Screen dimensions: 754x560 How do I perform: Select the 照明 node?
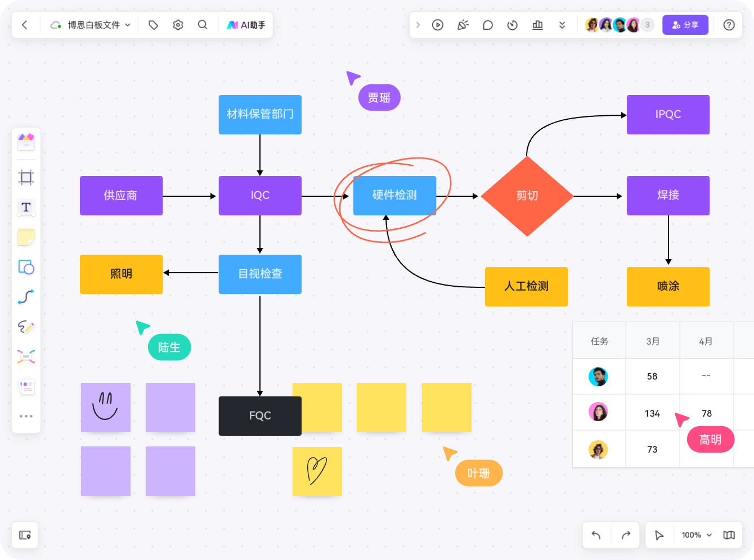tap(121, 274)
